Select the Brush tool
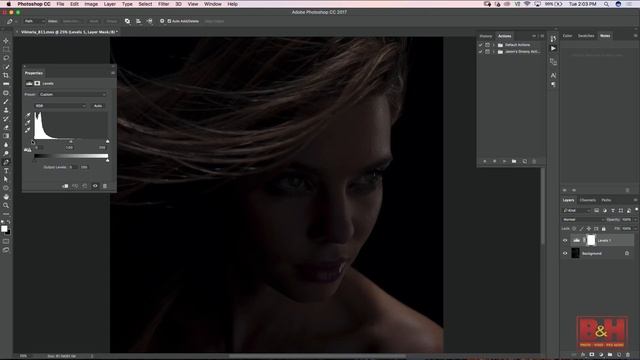The image size is (640, 360). click(6, 102)
